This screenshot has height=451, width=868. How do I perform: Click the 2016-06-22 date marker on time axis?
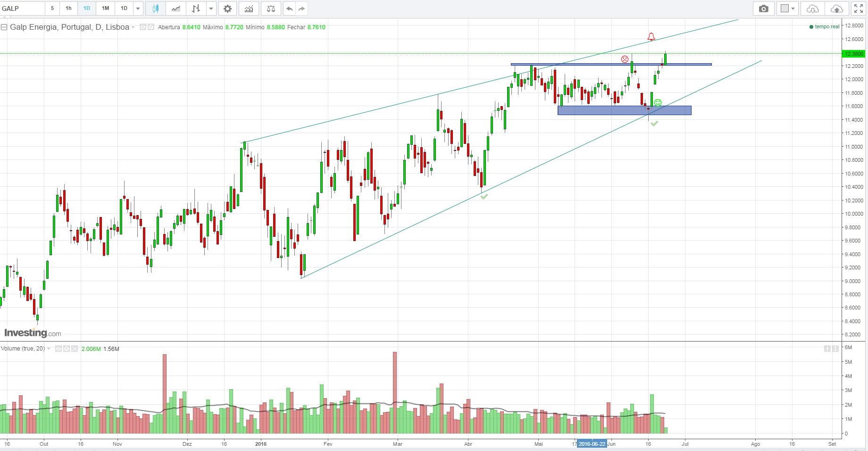[x=592, y=444]
